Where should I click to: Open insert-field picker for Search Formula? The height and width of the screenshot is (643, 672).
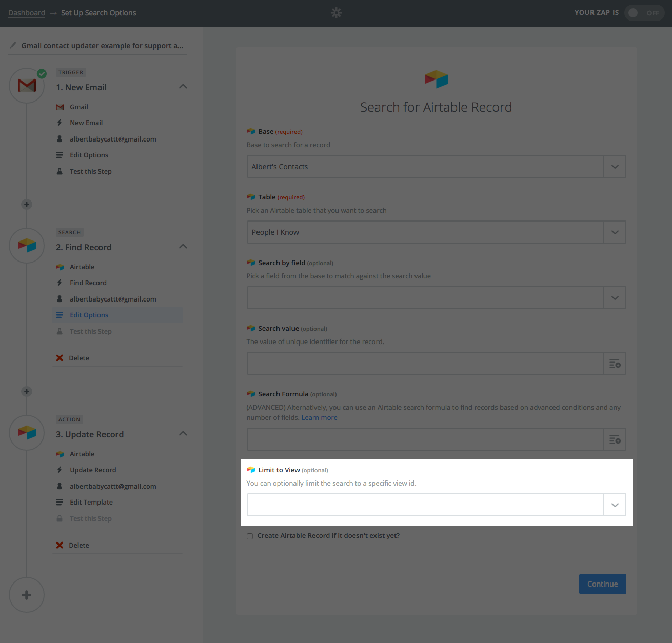point(615,439)
